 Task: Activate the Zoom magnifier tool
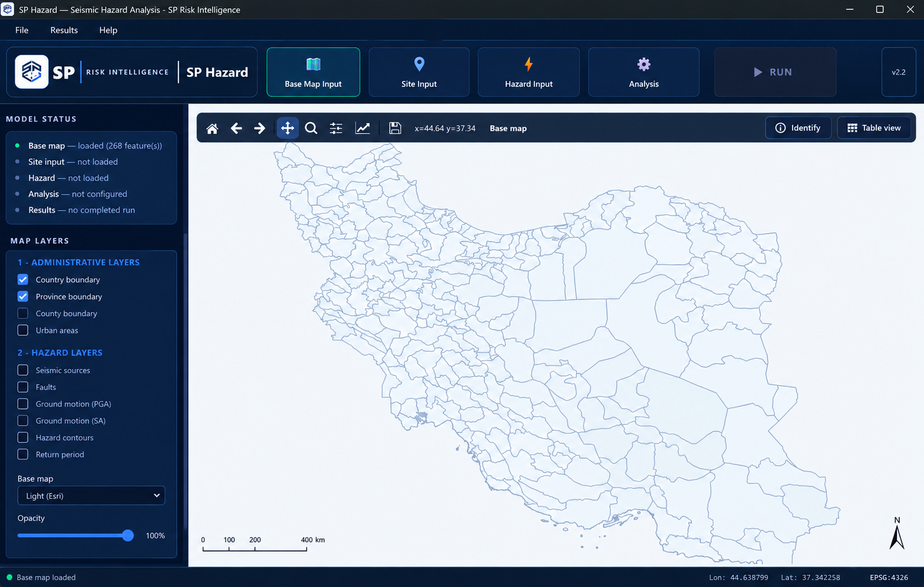(x=311, y=128)
